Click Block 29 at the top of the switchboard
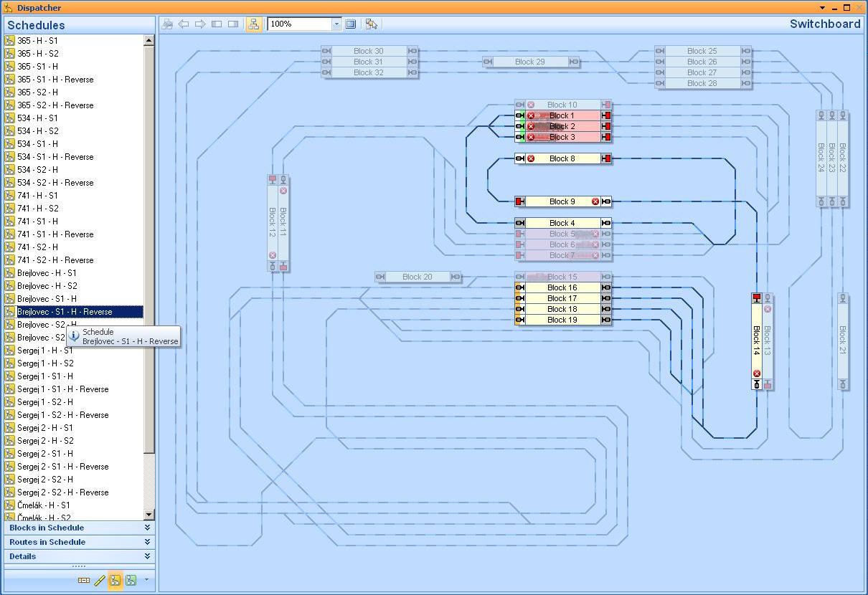This screenshot has width=868, height=595. tap(530, 62)
